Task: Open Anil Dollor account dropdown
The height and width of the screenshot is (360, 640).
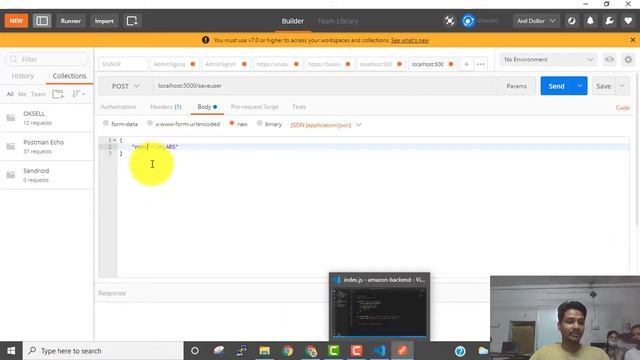Action: pos(536,21)
